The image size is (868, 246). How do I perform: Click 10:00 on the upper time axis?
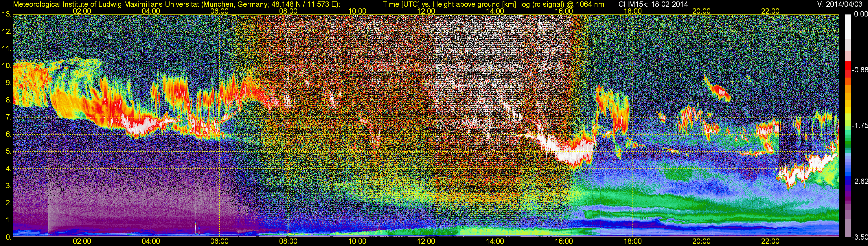[x=357, y=11]
